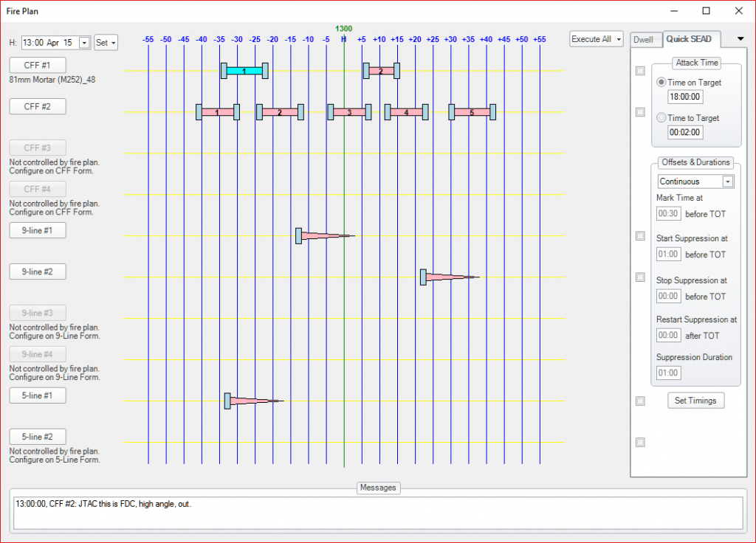This screenshot has height=543, width=756.
Task: Select the 9-line #2 attack wedge marker
Action: (448, 277)
